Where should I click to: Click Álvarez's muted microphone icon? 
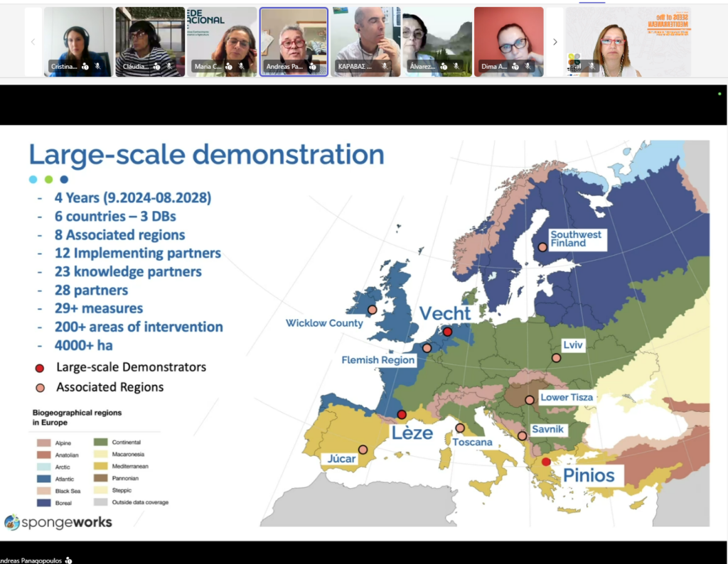[456, 66]
